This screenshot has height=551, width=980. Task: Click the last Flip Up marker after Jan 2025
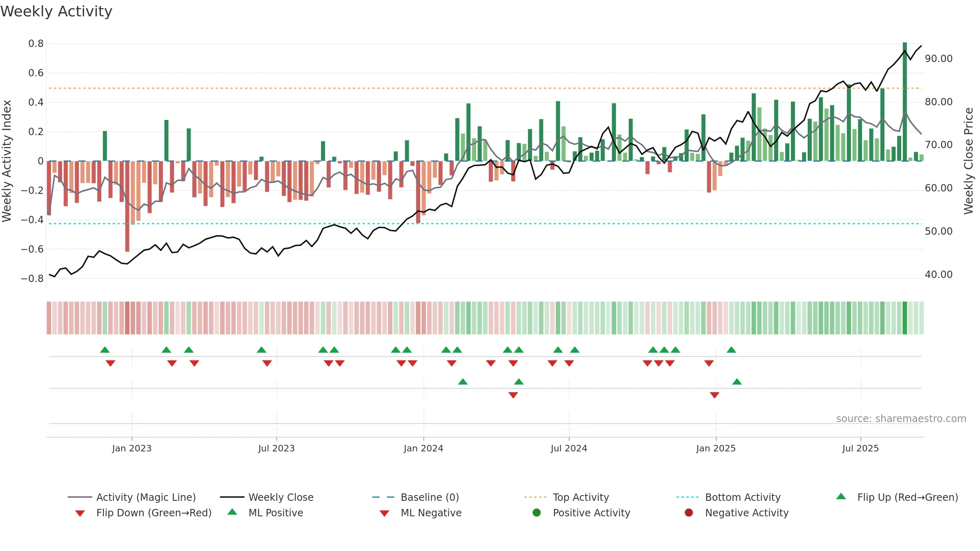pos(731,350)
